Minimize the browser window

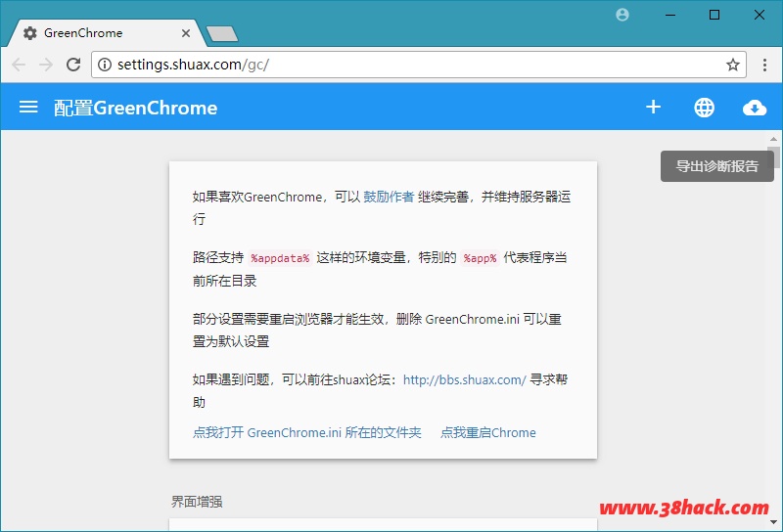click(670, 15)
